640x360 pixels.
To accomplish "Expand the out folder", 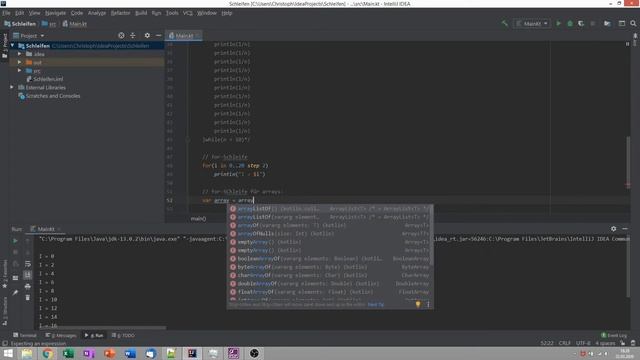I will pyautogui.click(x=20, y=62).
